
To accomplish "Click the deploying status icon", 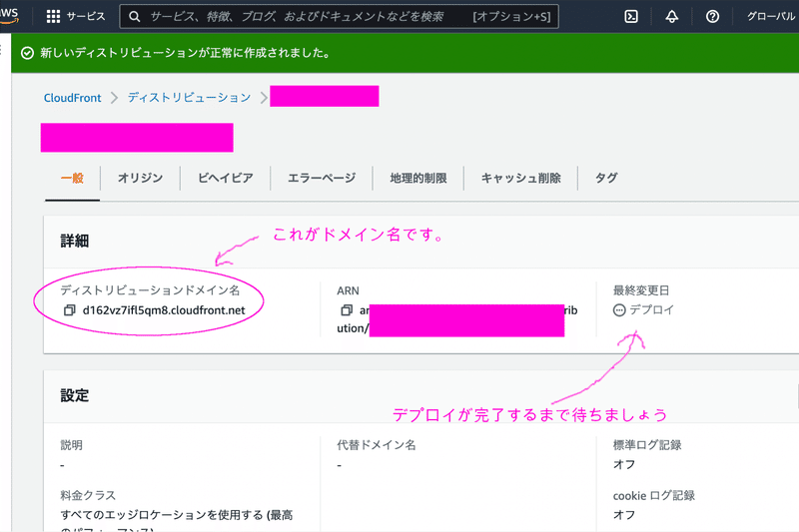I will 619,310.
